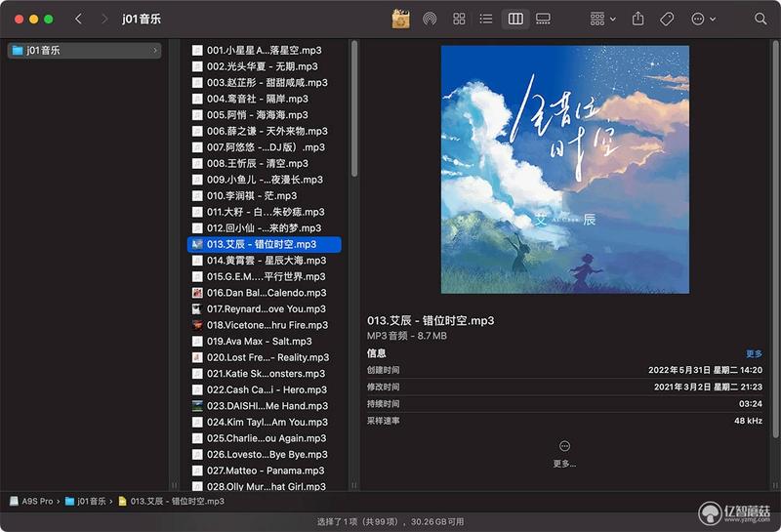The image size is (781, 532).
Task: Select 014.黄霄雲 - 星辰大海.mp3
Action: (264, 261)
